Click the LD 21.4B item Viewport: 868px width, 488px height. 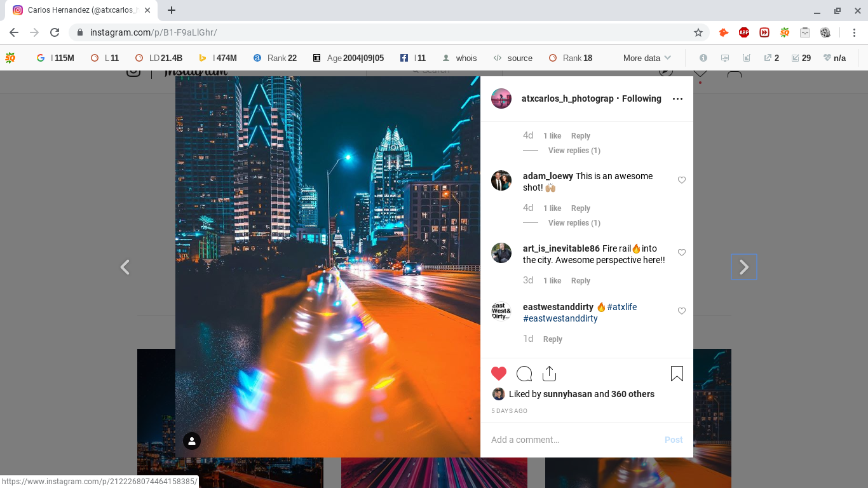pos(159,58)
